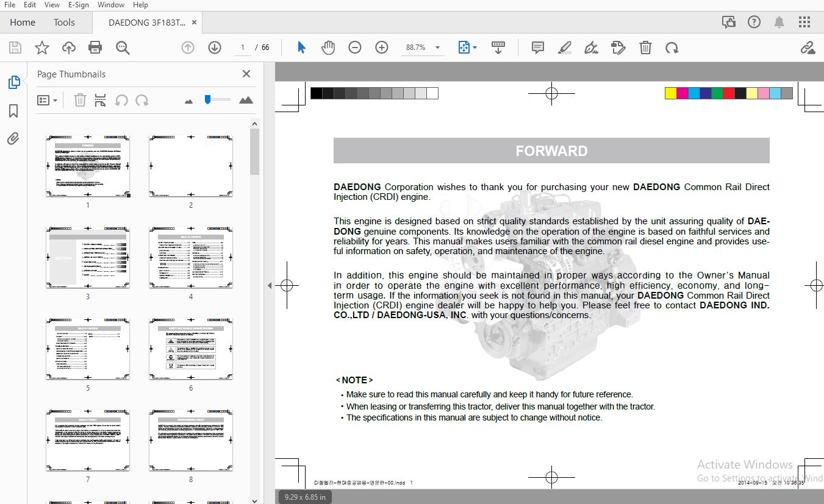Collapse navigation pane triangle handle
824x504 pixels.
click(269, 285)
